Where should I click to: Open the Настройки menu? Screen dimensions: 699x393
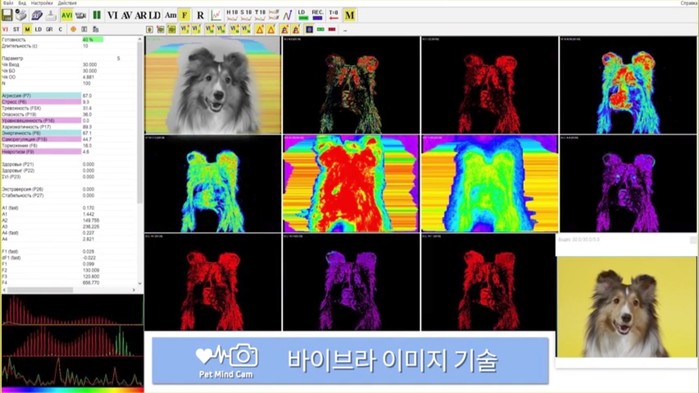[x=42, y=3]
